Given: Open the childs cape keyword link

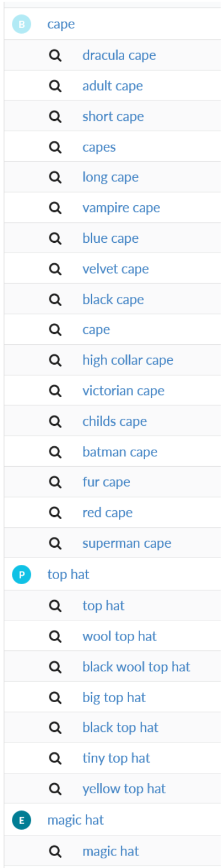Looking at the screenshot, I should (x=114, y=421).
